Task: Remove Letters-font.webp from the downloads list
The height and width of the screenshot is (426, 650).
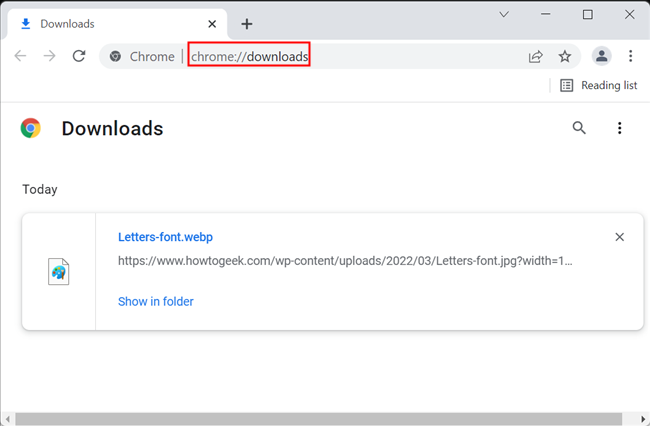Action: 619,237
